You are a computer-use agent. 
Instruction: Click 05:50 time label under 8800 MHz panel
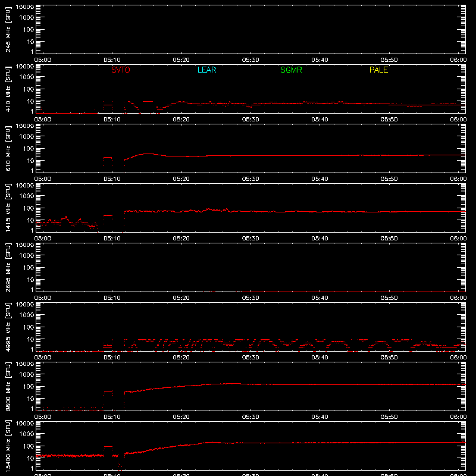tap(389, 417)
